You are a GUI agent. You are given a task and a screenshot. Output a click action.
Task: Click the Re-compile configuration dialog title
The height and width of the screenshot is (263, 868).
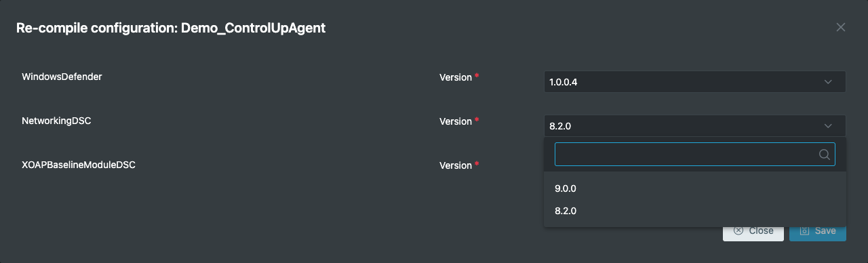coord(171,28)
